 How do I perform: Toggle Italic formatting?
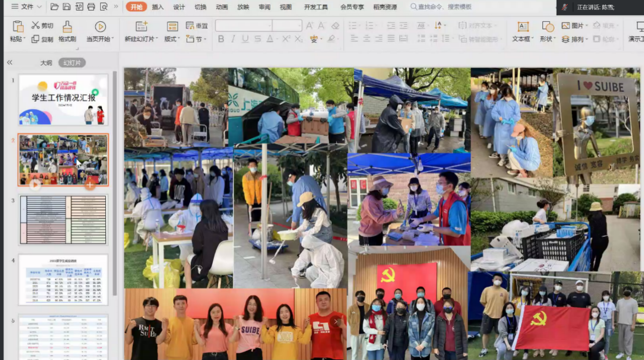coord(233,39)
